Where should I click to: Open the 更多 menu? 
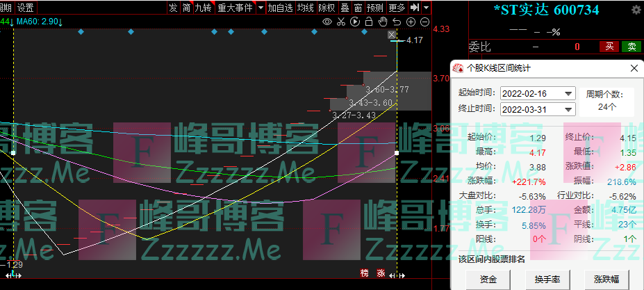coord(397,8)
